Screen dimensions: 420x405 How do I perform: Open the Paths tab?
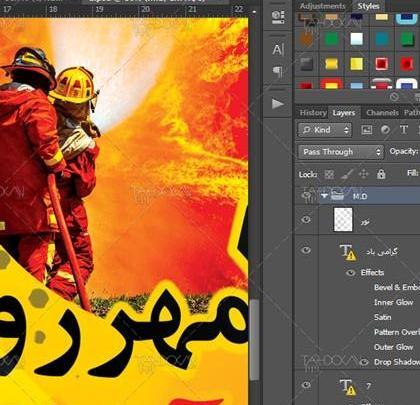click(412, 113)
